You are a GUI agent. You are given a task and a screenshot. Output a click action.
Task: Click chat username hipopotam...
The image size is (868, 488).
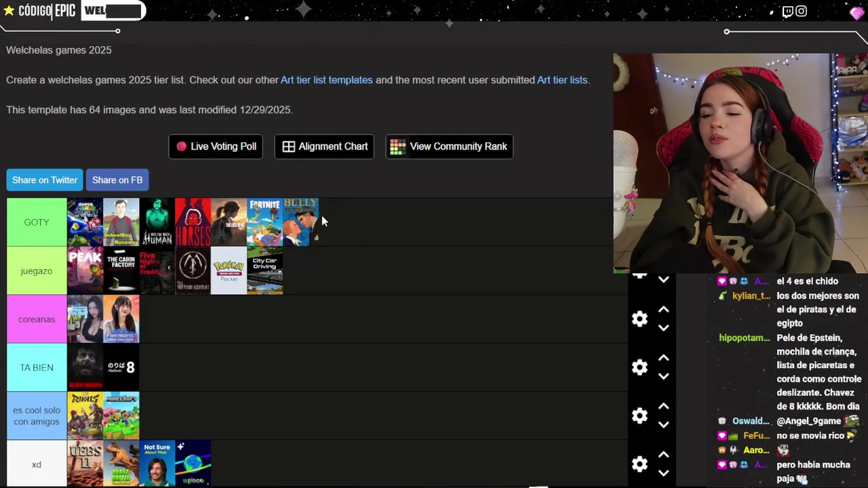(745, 338)
